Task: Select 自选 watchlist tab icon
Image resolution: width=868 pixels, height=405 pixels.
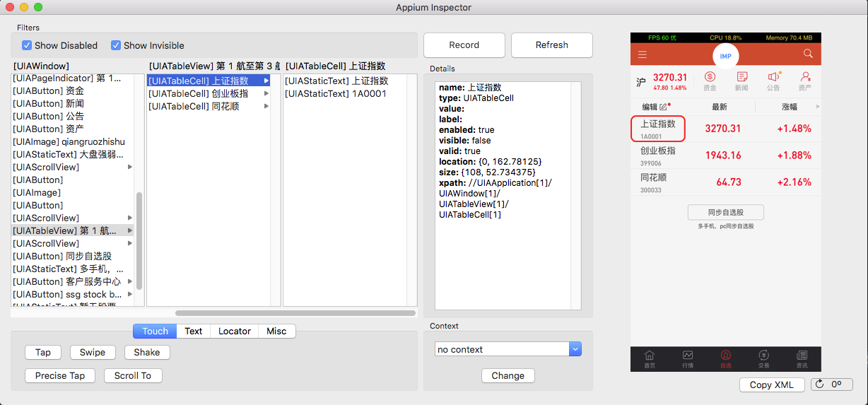Action: (726, 359)
